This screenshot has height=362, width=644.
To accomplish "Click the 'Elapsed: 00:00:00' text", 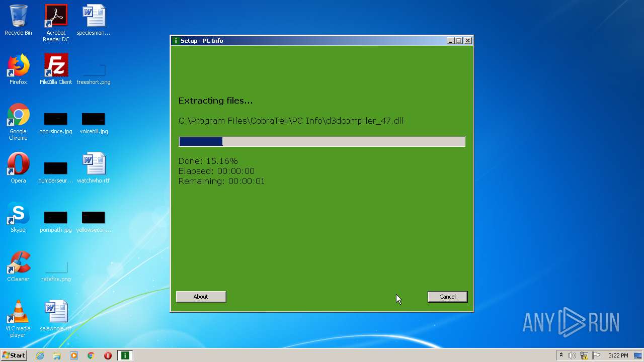I will (x=216, y=171).
